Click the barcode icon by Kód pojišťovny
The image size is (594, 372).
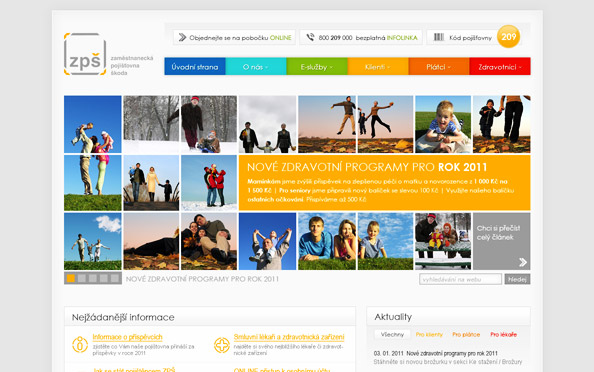click(439, 37)
